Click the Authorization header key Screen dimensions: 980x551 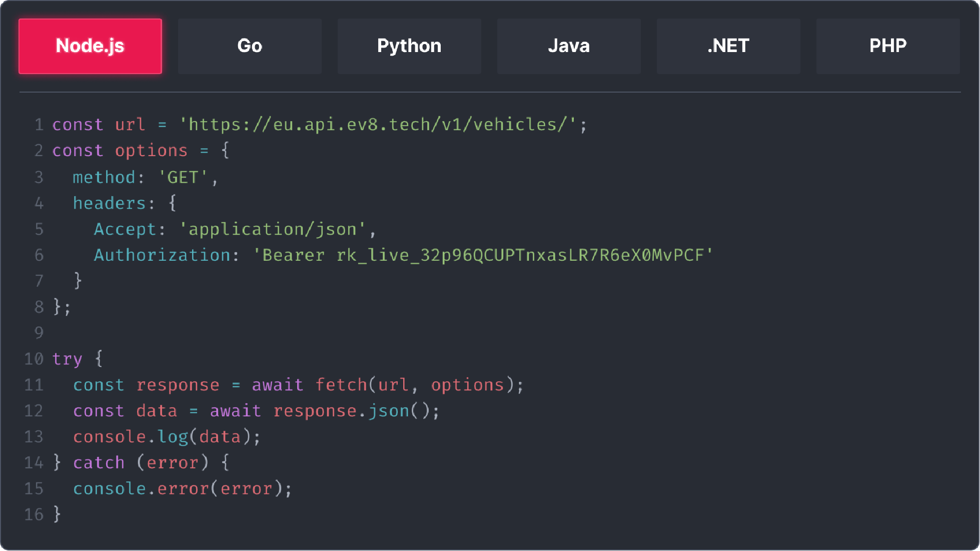[162, 255]
